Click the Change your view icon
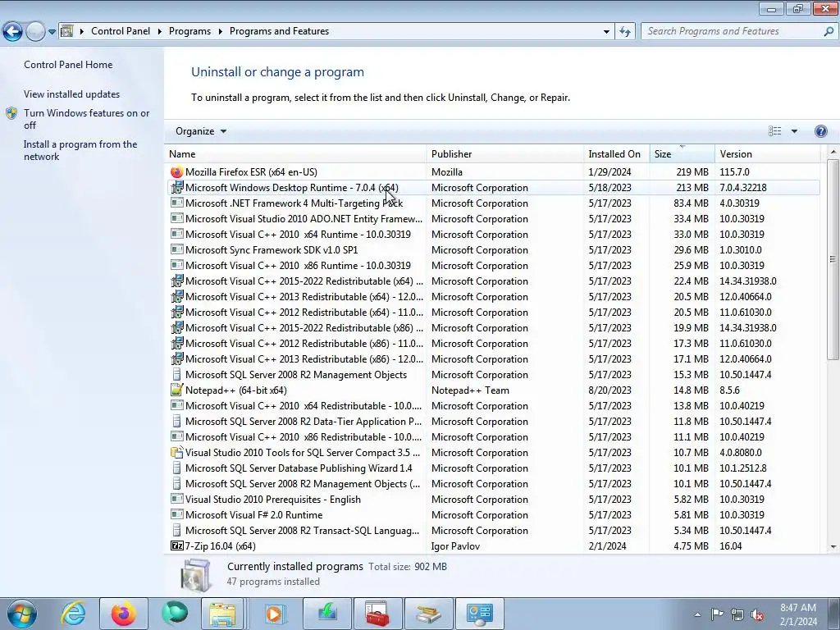 coord(774,131)
